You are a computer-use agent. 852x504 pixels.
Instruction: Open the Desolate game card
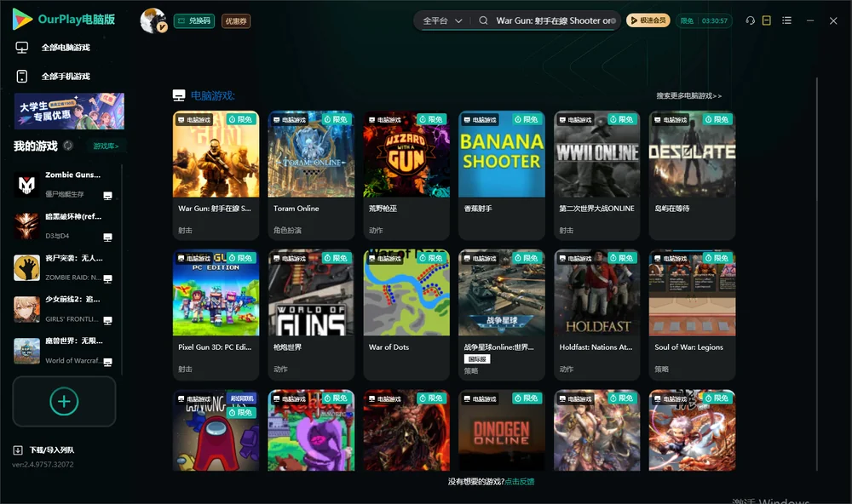coord(692,175)
